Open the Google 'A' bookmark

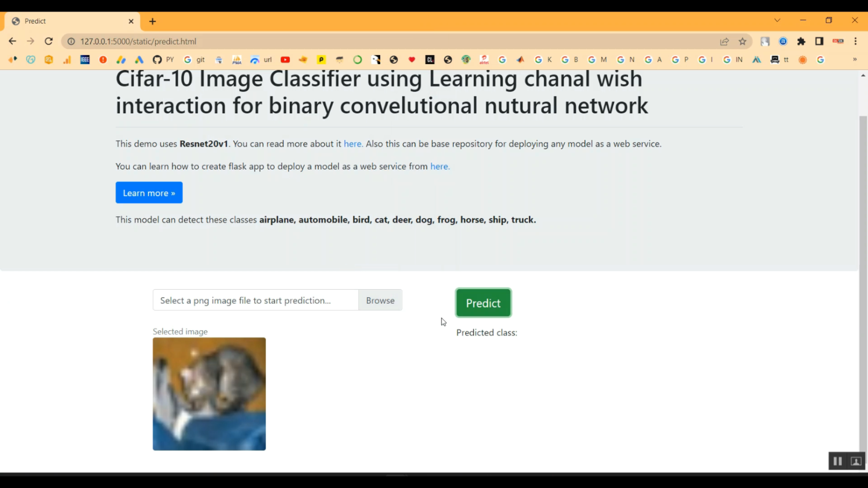(653, 60)
